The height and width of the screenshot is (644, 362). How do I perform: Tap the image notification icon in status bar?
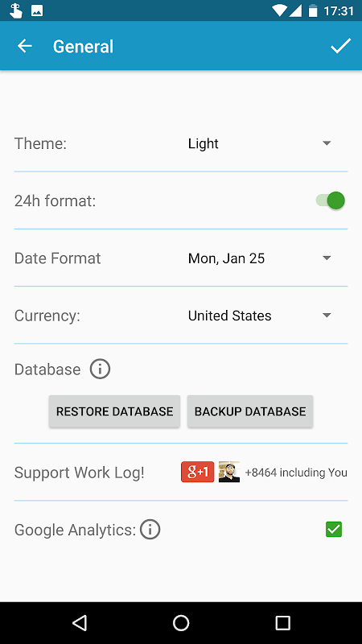click(x=37, y=11)
